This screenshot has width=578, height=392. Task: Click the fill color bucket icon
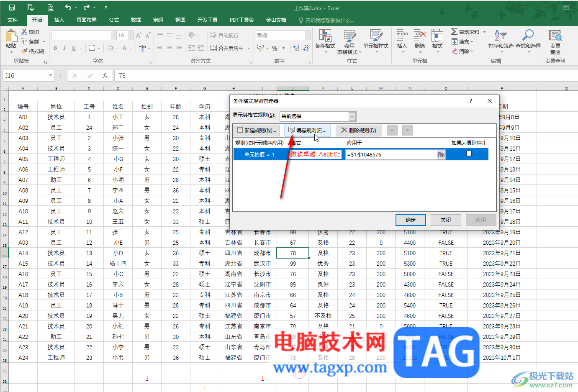[110, 48]
